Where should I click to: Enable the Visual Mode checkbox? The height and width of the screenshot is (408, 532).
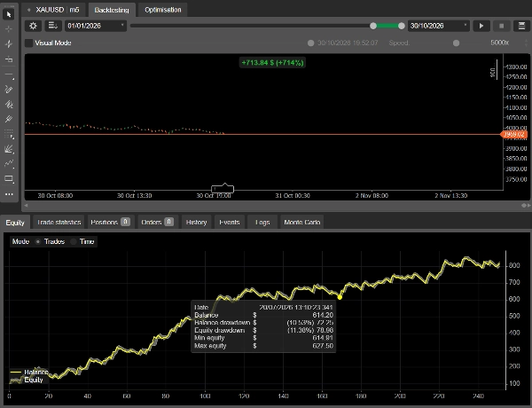pyautogui.click(x=29, y=43)
